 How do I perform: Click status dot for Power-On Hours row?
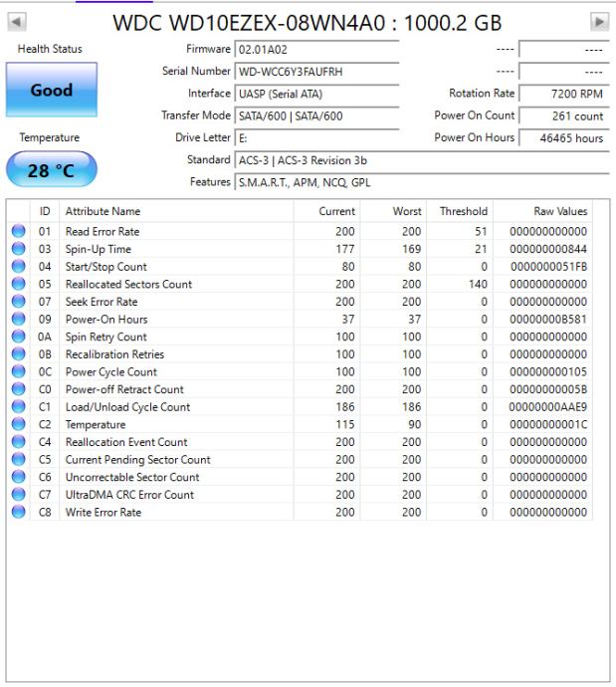click(18, 319)
